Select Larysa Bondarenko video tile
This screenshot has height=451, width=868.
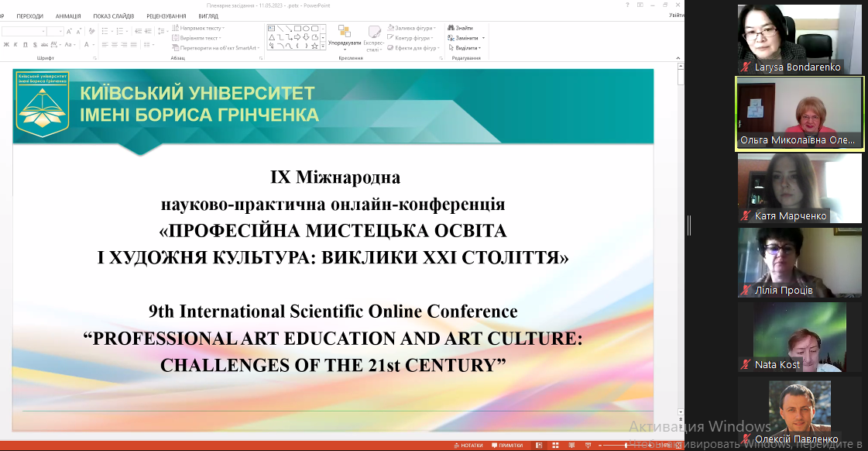pyautogui.click(x=799, y=40)
